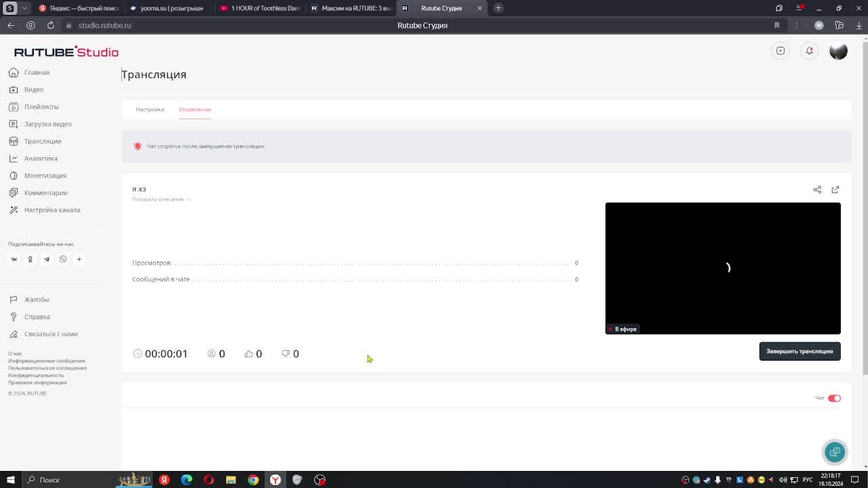Open Правовая информация link
Viewport: 868px width, 488px height.
[37, 382]
